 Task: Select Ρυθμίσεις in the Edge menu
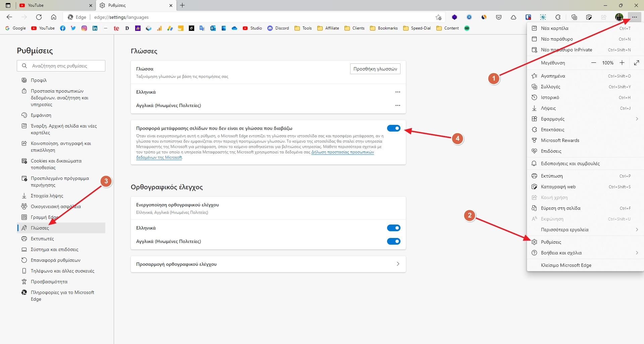[x=551, y=242]
